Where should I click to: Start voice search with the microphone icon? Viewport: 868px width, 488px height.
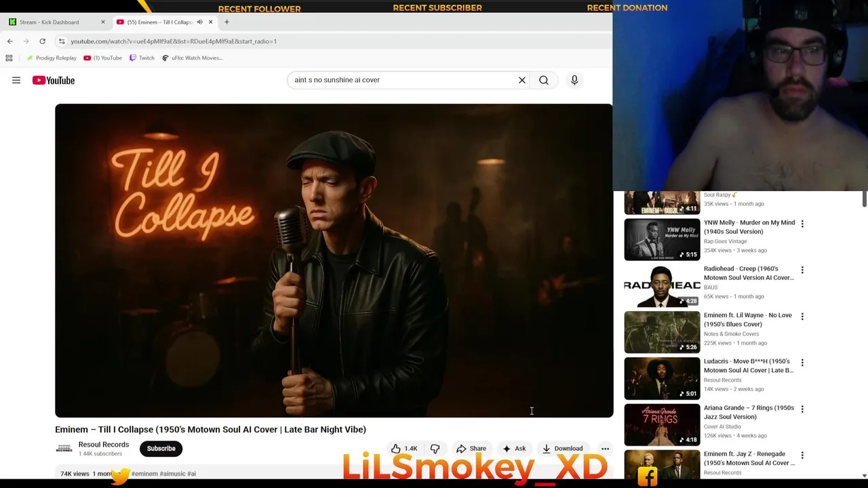574,80
